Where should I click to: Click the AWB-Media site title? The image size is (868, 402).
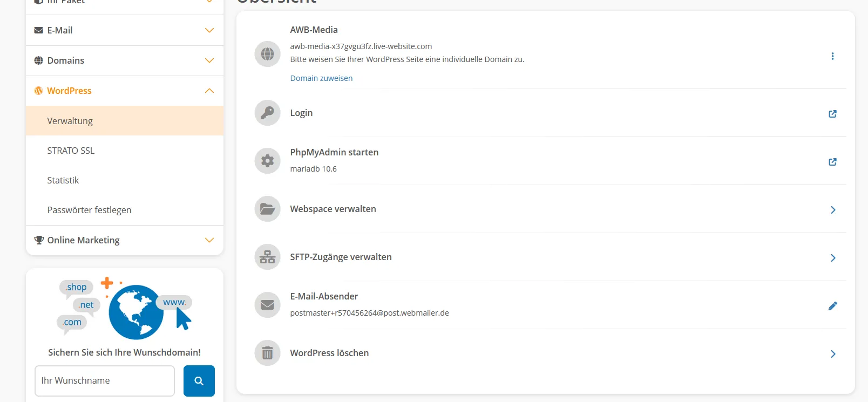314,30
